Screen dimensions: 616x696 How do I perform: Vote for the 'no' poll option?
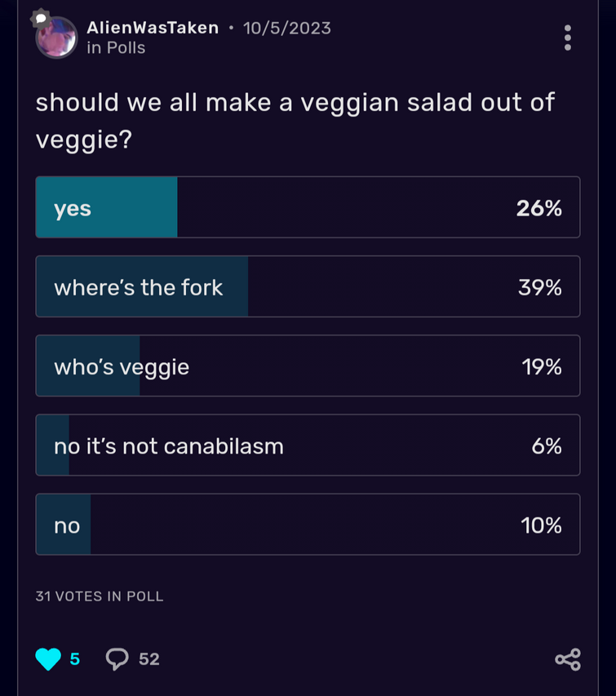coord(308,524)
